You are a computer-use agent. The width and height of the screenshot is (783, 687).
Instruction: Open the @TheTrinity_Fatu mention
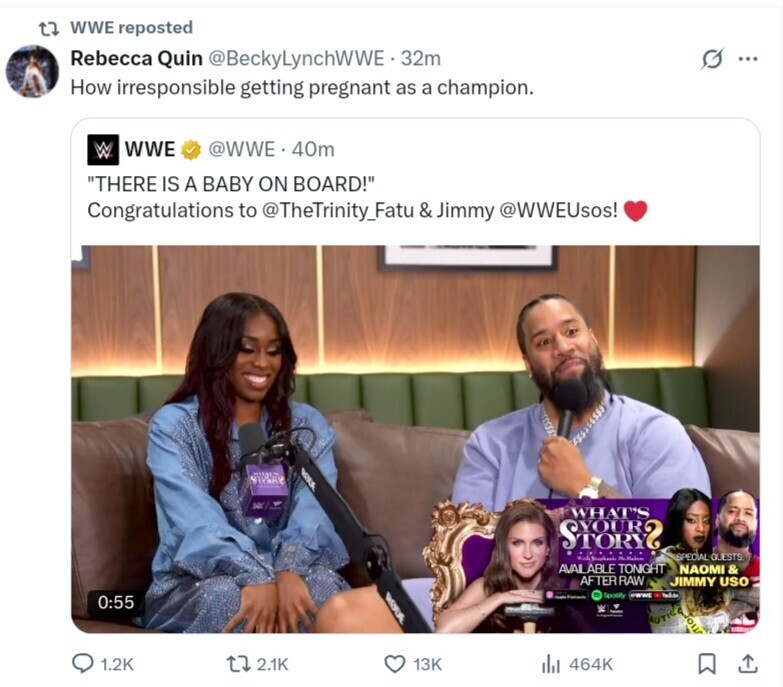click(x=338, y=210)
